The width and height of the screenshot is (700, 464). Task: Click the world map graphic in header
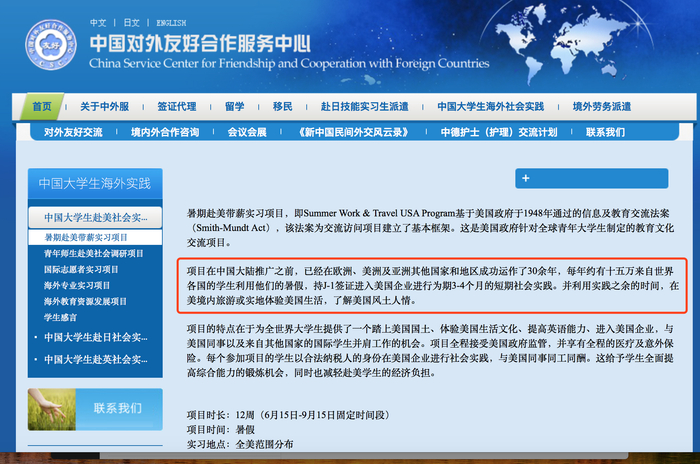[565, 45]
